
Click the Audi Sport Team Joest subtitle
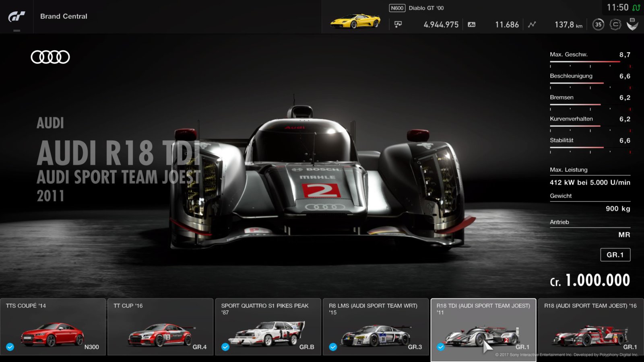(x=119, y=177)
